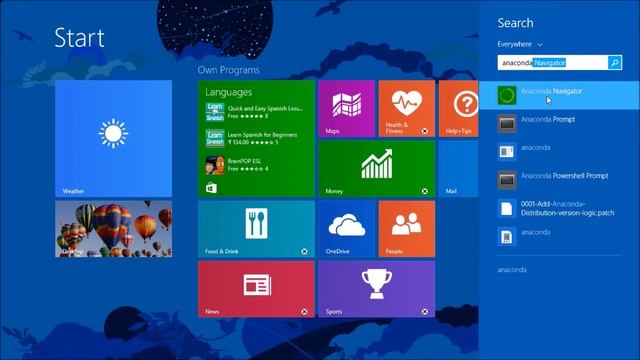Open the Money tile
Screen dimensions: 640x360
(376, 169)
